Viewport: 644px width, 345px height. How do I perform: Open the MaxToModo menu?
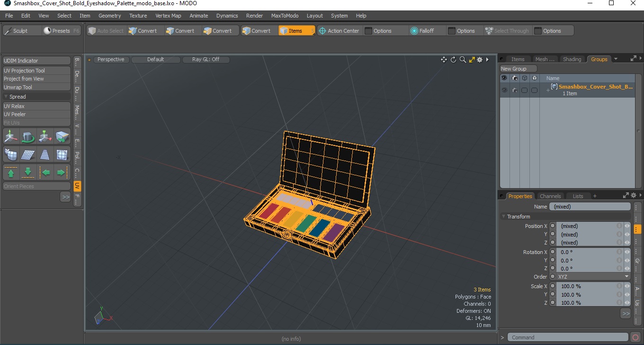(285, 16)
